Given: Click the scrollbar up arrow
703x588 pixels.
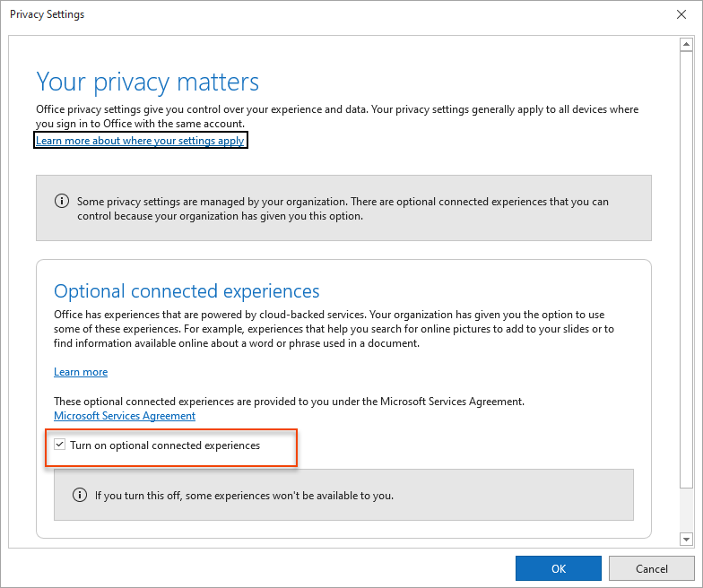Looking at the screenshot, I should pyautogui.click(x=687, y=45).
